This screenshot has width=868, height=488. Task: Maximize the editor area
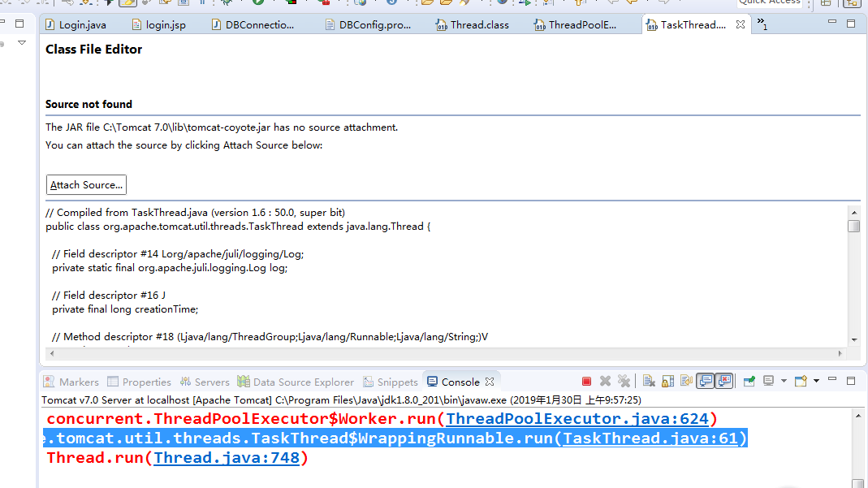point(851,24)
